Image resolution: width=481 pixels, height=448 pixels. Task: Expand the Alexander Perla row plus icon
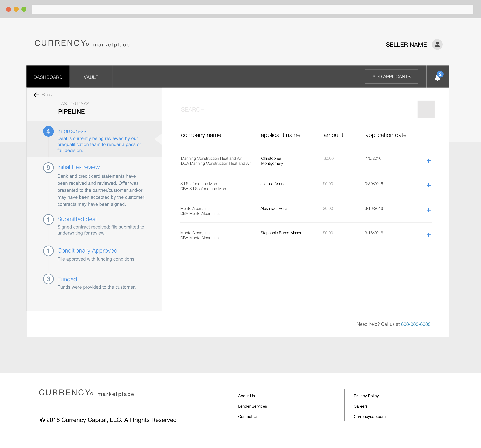click(x=429, y=210)
